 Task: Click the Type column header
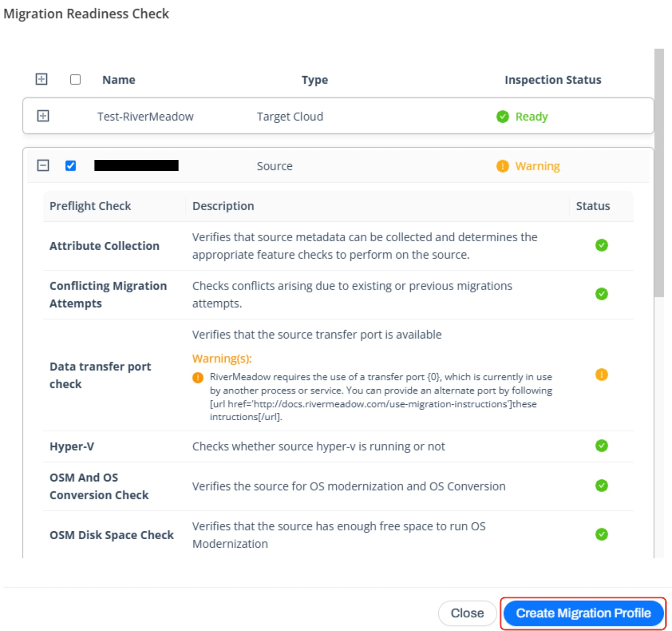[x=315, y=80]
